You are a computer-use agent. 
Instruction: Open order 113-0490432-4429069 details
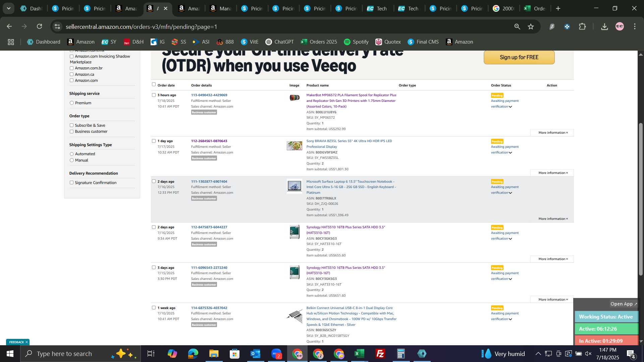tap(209, 95)
